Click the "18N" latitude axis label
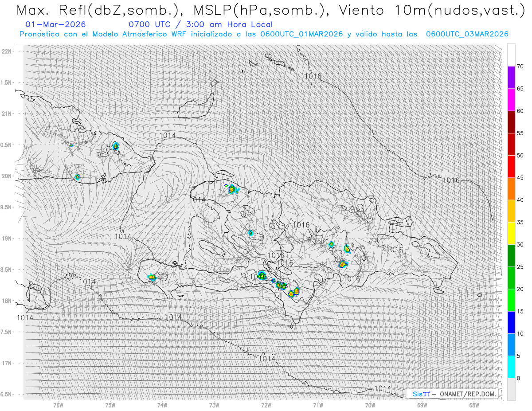This screenshot has height=411, width=532. coord(7,301)
